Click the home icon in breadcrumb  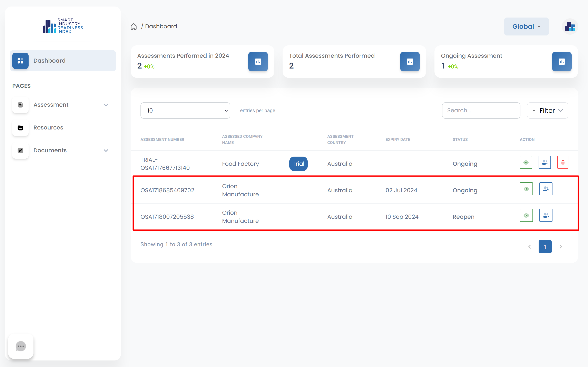pyautogui.click(x=134, y=27)
